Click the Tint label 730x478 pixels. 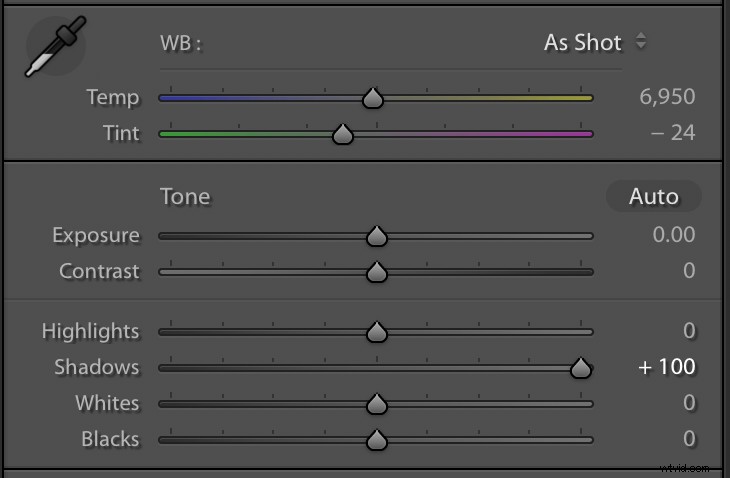(x=122, y=133)
